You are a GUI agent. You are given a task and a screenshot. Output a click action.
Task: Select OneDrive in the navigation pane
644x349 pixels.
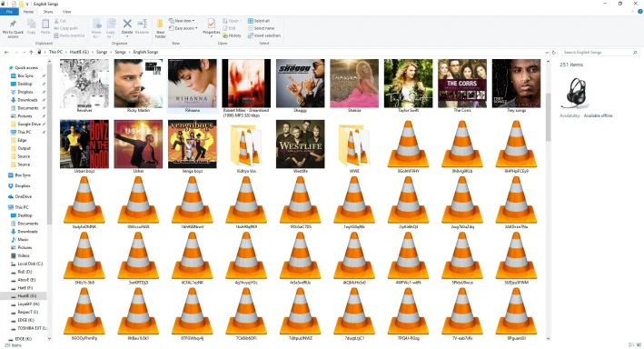(x=24, y=196)
